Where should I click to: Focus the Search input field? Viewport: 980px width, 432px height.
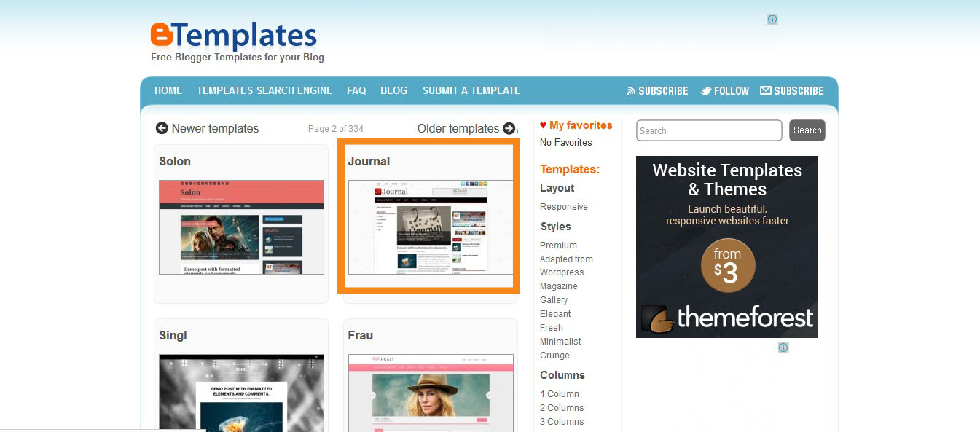pyautogui.click(x=709, y=130)
